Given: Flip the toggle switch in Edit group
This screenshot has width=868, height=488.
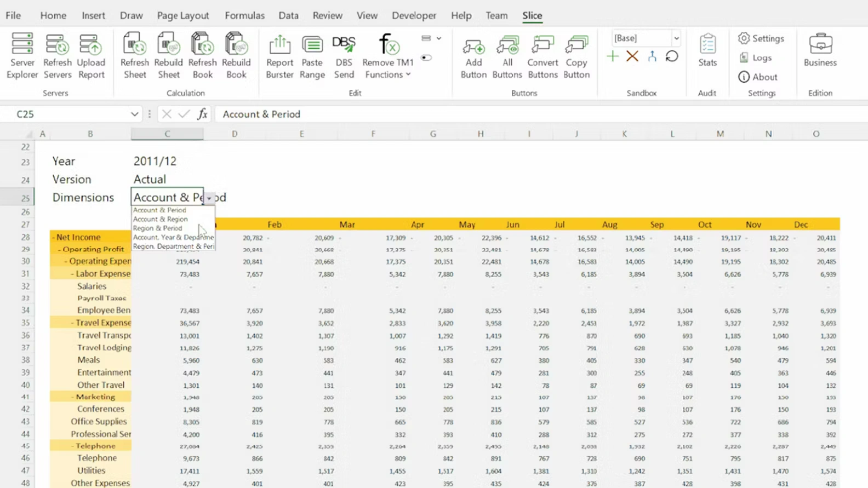Looking at the screenshot, I should (426, 58).
